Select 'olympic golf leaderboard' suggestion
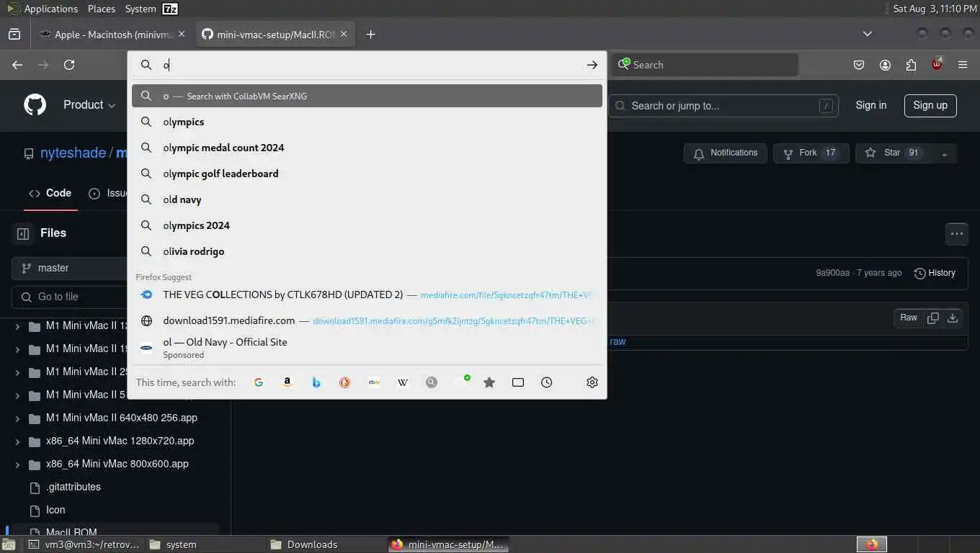 [x=367, y=174]
